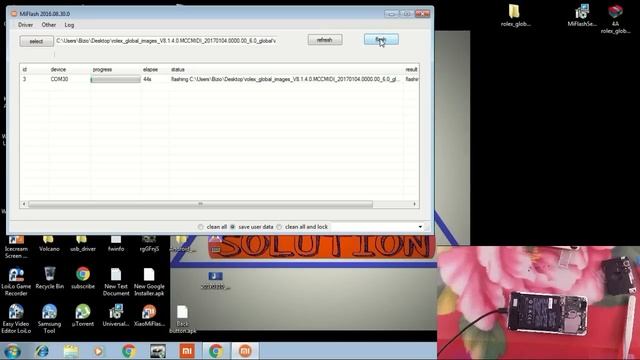Launch the XiaoMiFlash desktop shortcut
The width and height of the screenshot is (640, 360).
click(x=149, y=316)
